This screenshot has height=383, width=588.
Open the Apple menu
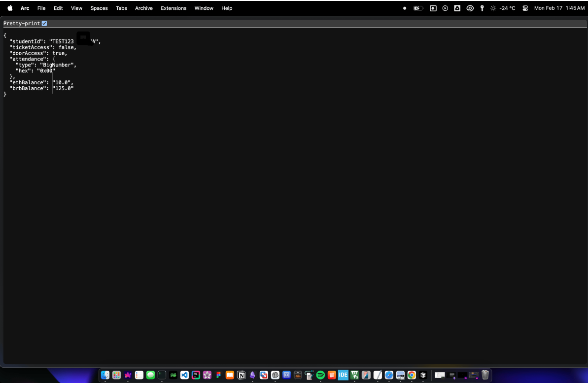pos(10,8)
